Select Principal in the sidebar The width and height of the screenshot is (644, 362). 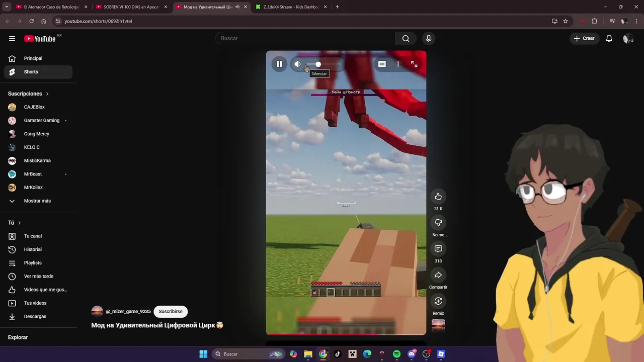(38, 58)
